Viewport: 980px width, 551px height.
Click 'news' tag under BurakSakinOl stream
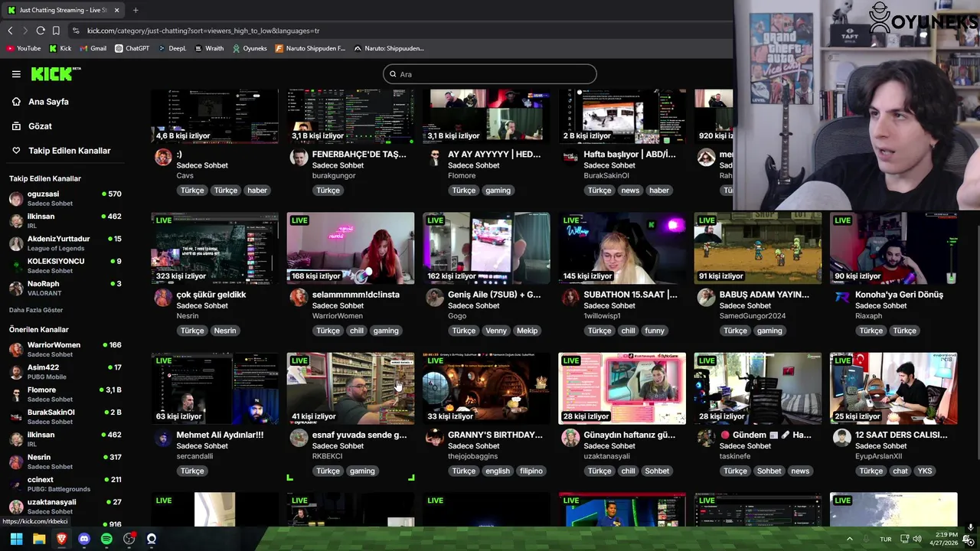630,191
